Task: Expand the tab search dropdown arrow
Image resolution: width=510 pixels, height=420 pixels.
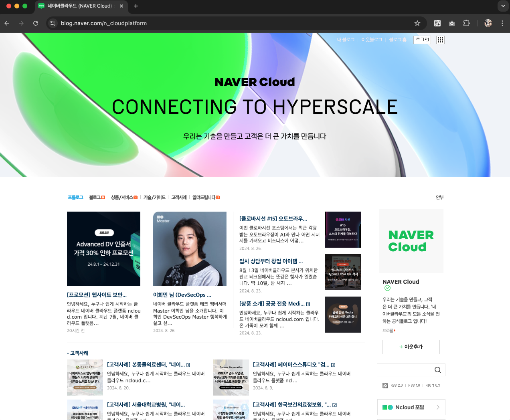Action: (503, 6)
